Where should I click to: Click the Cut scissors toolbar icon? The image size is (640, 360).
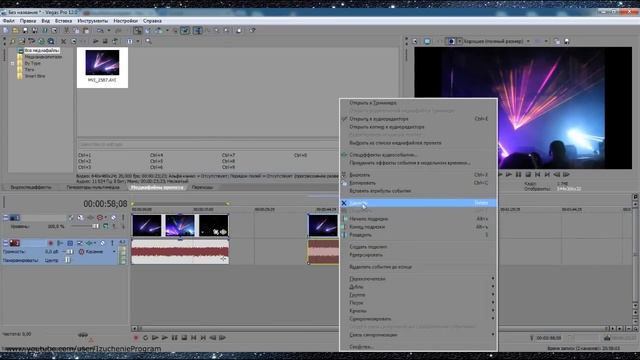[66, 31]
